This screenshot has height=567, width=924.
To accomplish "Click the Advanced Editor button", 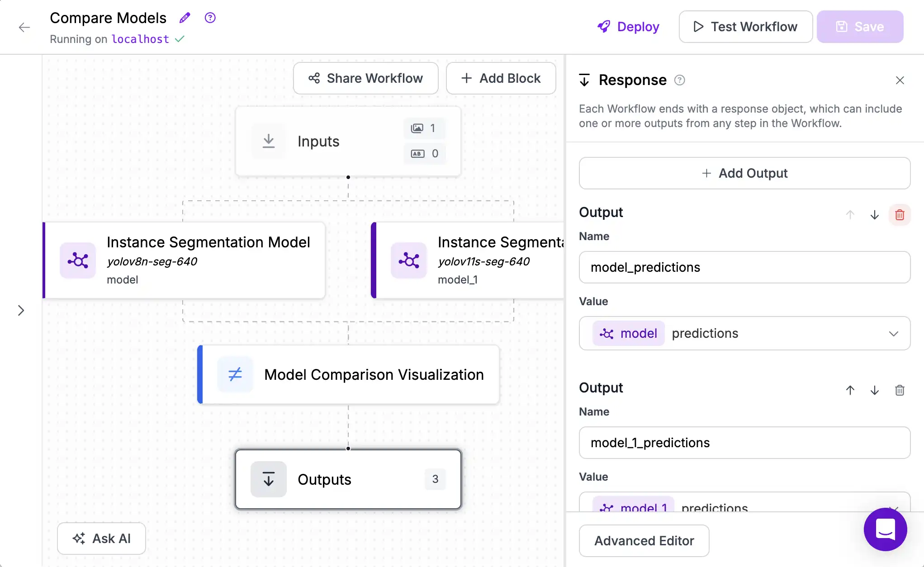I will click(x=645, y=541).
